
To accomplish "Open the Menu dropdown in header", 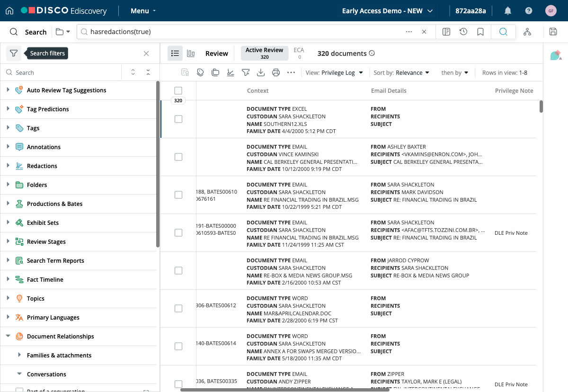I will [143, 11].
